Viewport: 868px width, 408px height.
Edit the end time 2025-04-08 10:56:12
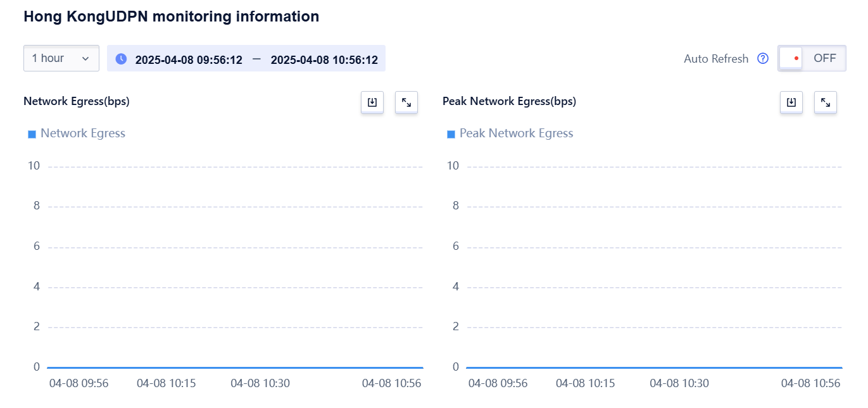tap(324, 60)
